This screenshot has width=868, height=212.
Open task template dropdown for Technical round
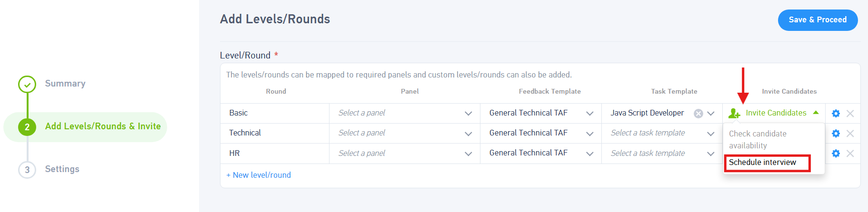click(x=710, y=134)
